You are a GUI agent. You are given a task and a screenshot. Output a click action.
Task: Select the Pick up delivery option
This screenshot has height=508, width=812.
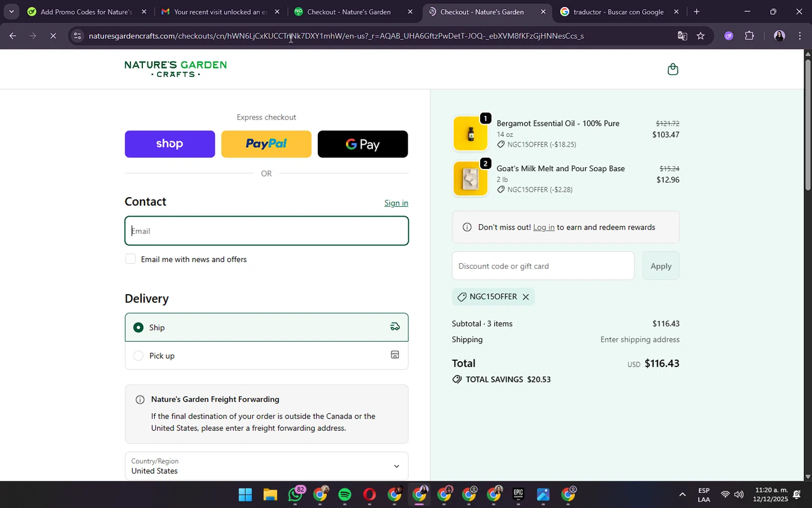click(266, 356)
